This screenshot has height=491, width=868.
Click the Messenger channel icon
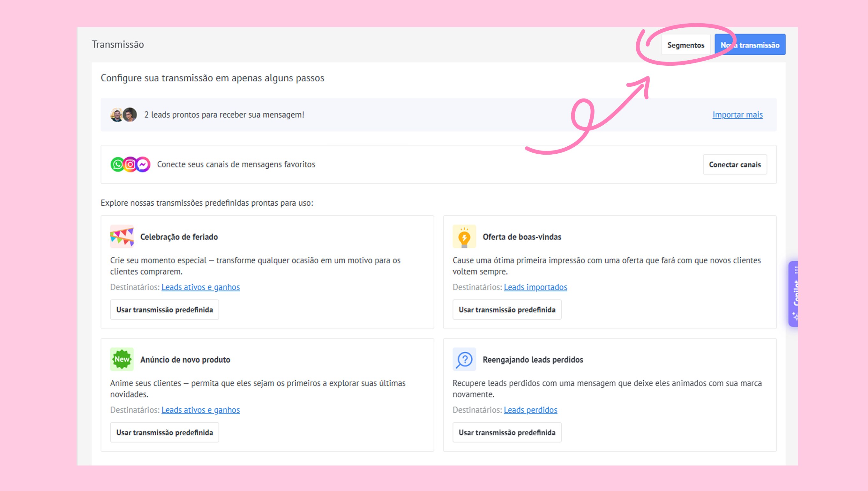(143, 165)
